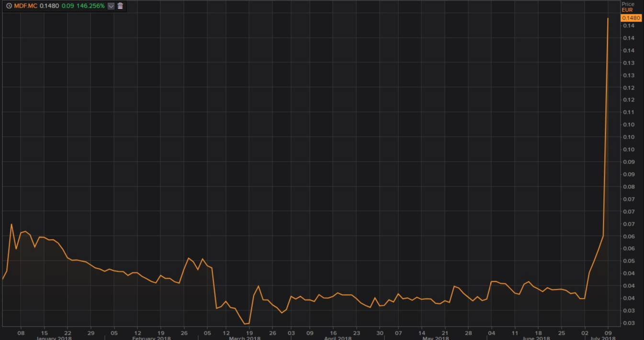Select the MDF.MC ticker label
Viewport: 644px width, 340px height.
point(25,6)
